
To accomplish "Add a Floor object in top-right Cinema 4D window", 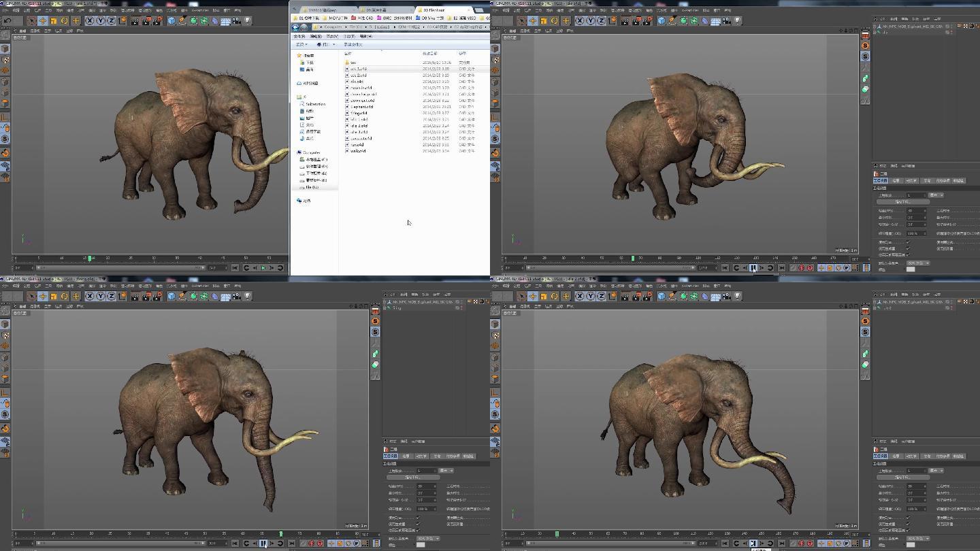I will pyautogui.click(x=716, y=20).
